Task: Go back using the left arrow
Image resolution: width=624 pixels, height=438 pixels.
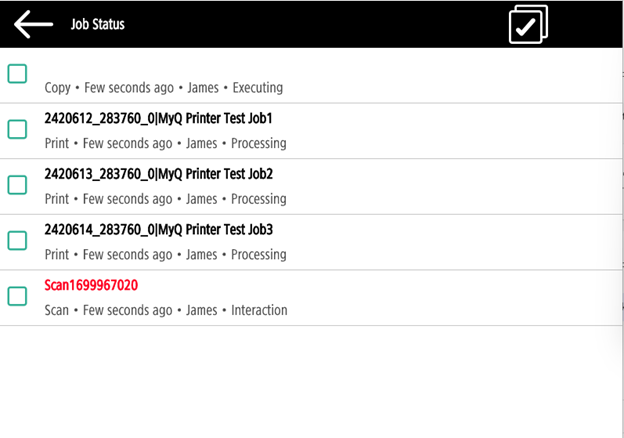Action: tap(33, 24)
